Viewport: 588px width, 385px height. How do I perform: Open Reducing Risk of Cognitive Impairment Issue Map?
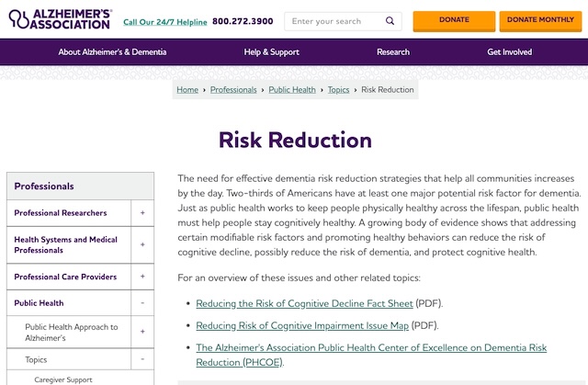[x=304, y=325]
